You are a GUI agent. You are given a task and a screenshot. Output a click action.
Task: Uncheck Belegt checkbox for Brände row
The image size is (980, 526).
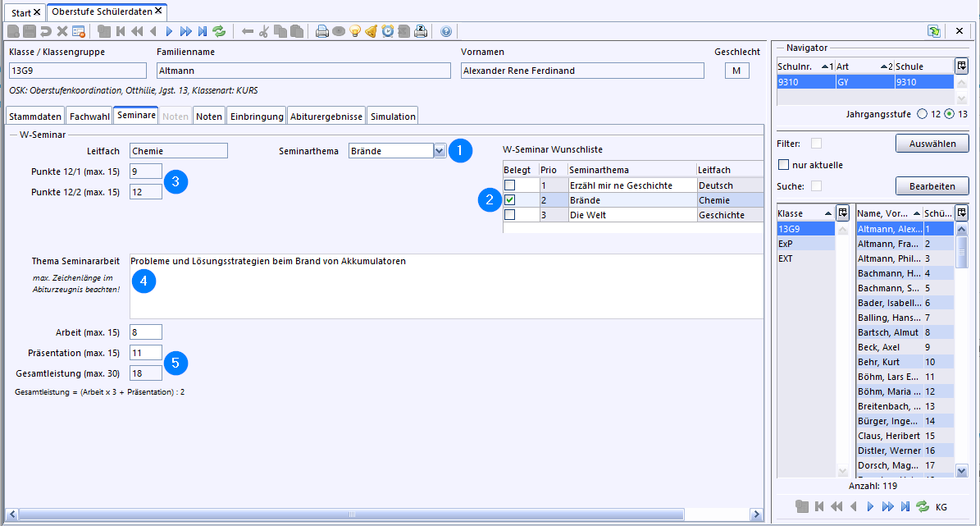click(510, 200)
